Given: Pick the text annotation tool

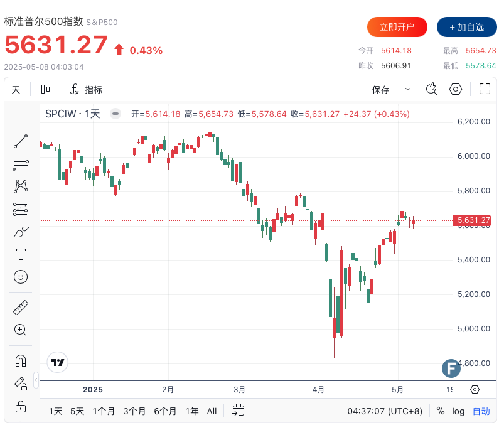Looking at the screenshot, I should pos(21,254).
